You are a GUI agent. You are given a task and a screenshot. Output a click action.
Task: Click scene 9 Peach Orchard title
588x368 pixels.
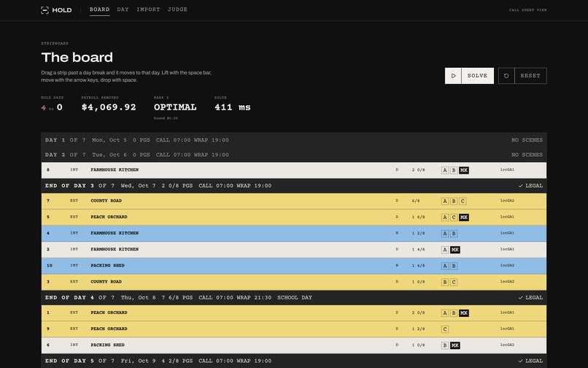click(109, 329)
